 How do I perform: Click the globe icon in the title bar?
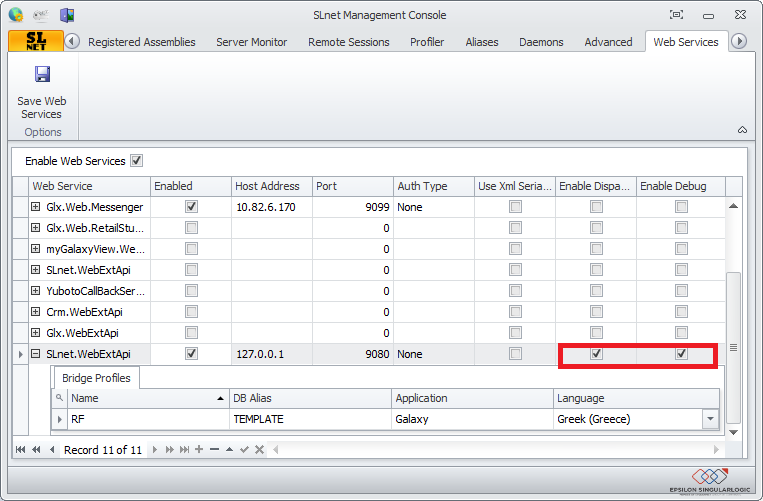coord(16,15)
